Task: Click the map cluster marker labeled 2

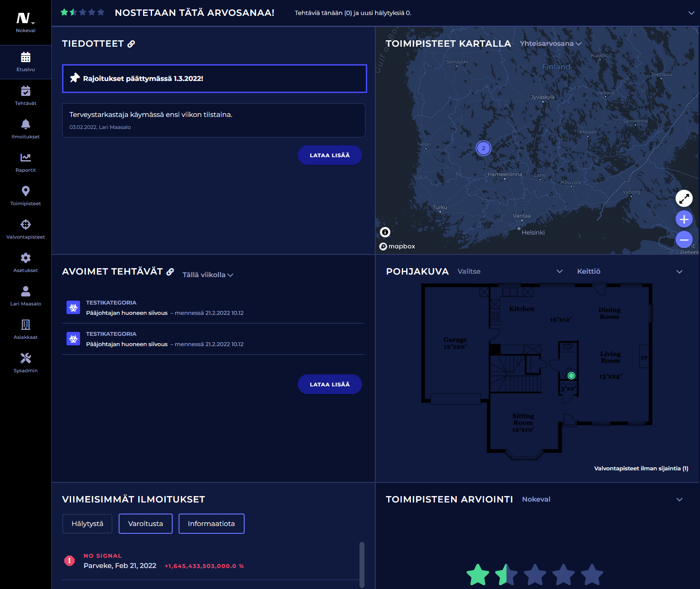Action: click(483, 148)
